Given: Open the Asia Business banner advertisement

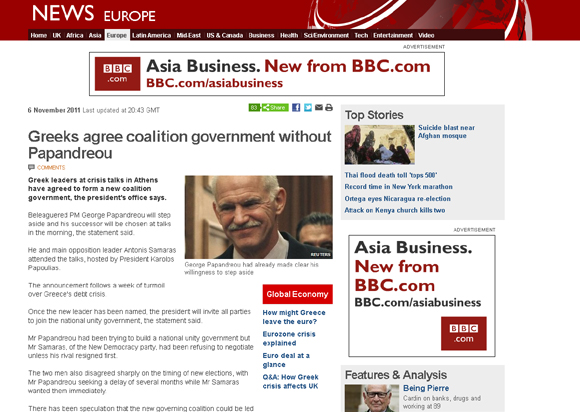Looking at the screenshot, I should coord(267,74).
